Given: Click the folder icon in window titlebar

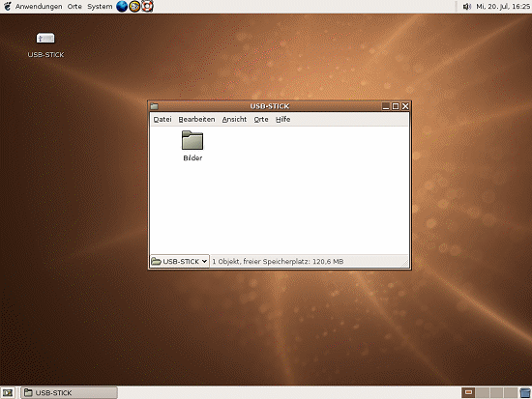Looking at the screenshot, I should [x=155, y=106].
